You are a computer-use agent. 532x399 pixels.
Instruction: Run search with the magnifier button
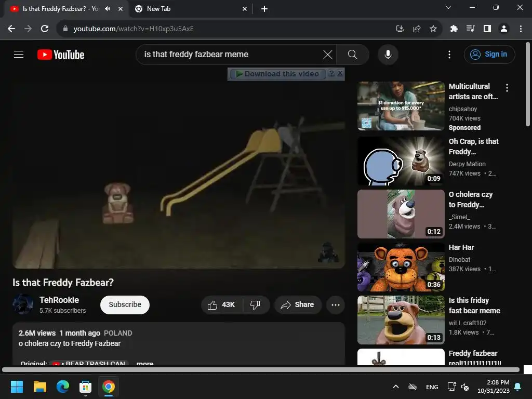pos(353,54)
